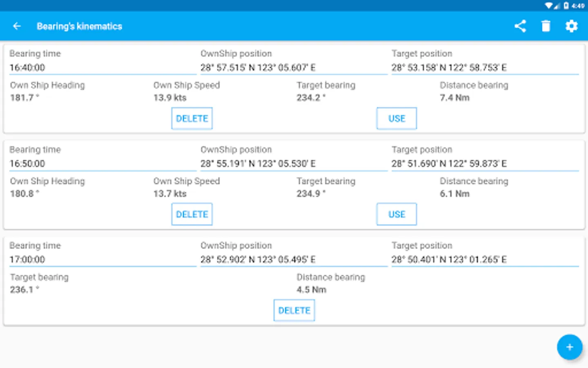Tap the status bar clock 4:49
Image resolution: width=588 pixels, height=368 pixels.
point(578,6)
